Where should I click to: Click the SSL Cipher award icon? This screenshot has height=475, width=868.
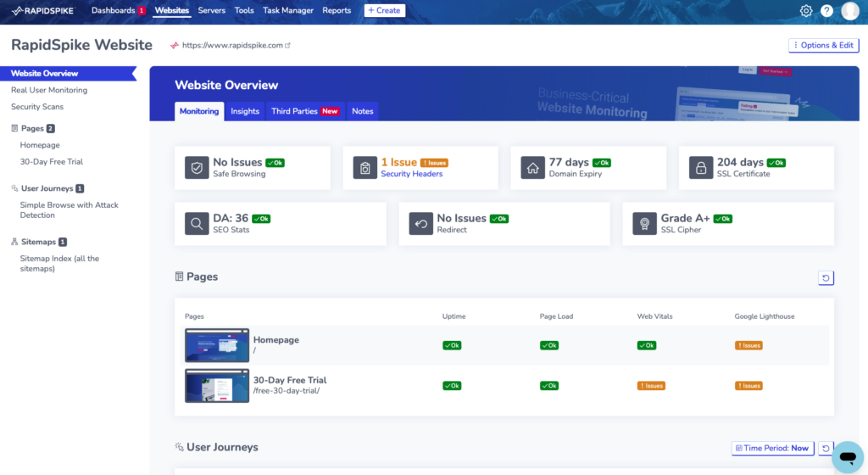(644, 224)
